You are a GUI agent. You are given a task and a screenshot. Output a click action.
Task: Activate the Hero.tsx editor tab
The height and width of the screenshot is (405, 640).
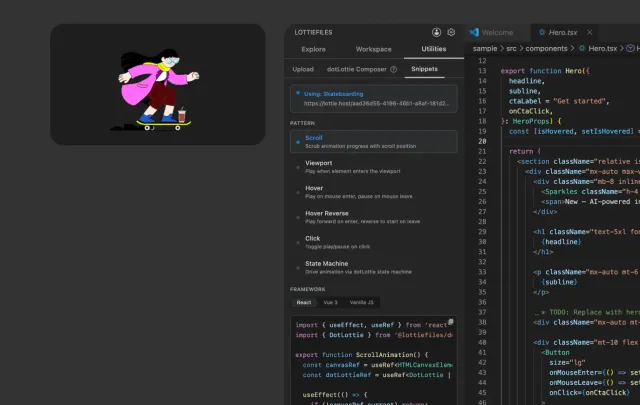pyautogui.click(x=562, y=32)
